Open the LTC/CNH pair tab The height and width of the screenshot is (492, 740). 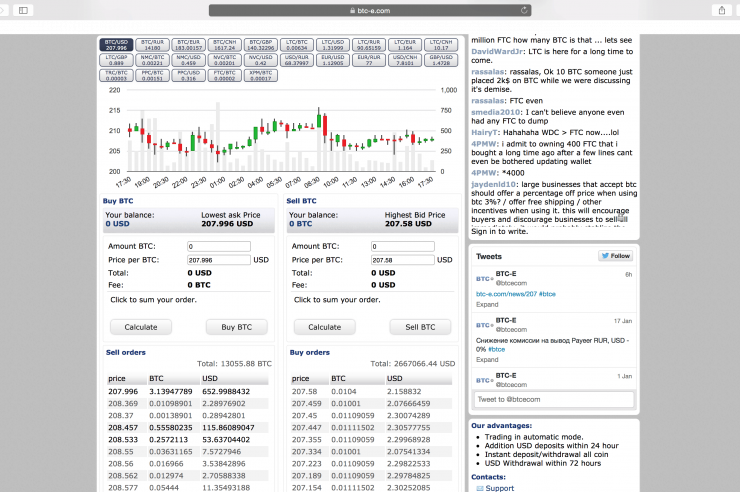(441, 45)
